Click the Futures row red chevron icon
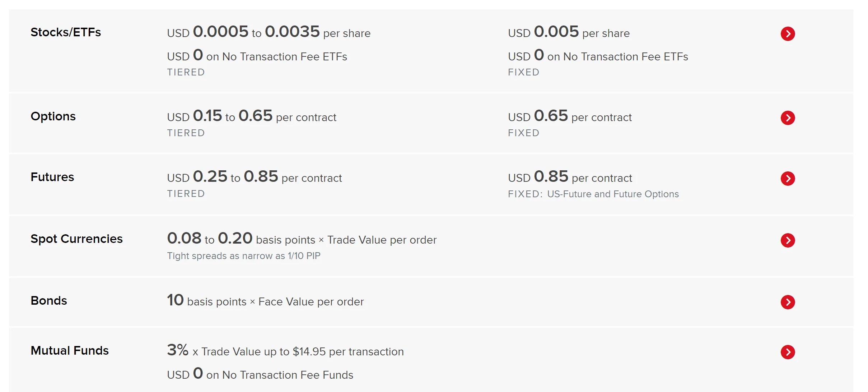This screenshot has height=392, width=868. [x=788, y=179]
